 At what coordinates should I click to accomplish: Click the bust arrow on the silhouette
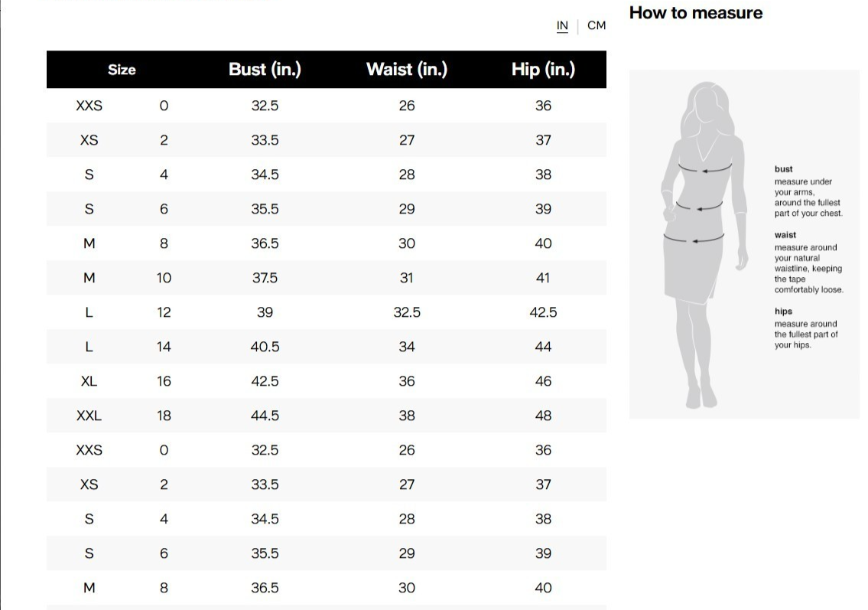(704, 170)
